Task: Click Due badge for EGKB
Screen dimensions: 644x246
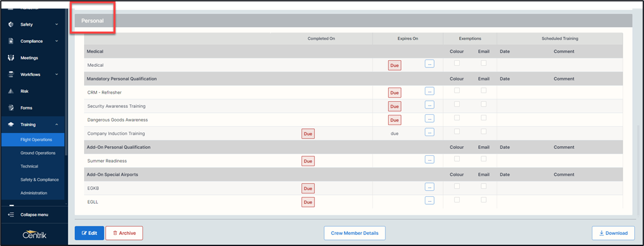Action: (x=308, y=188)
